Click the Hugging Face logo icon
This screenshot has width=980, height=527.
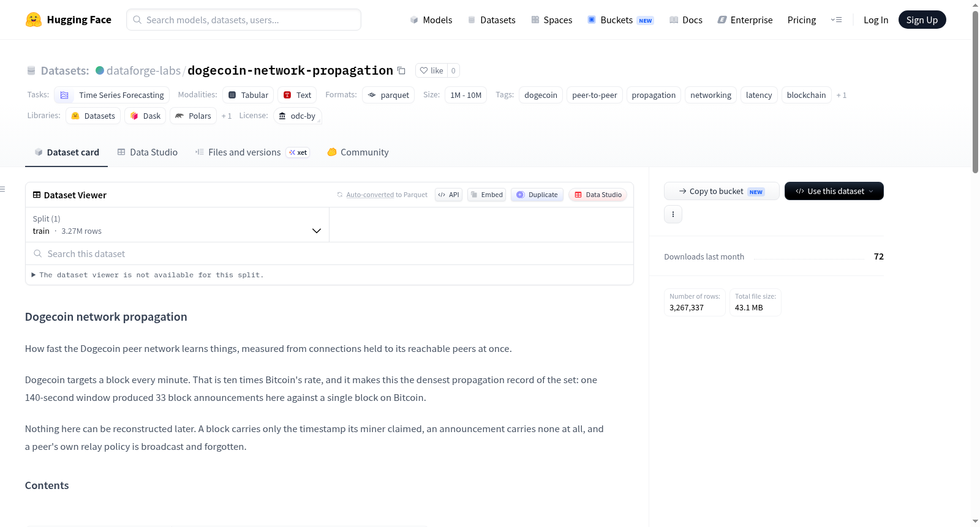tap(34, 20)
